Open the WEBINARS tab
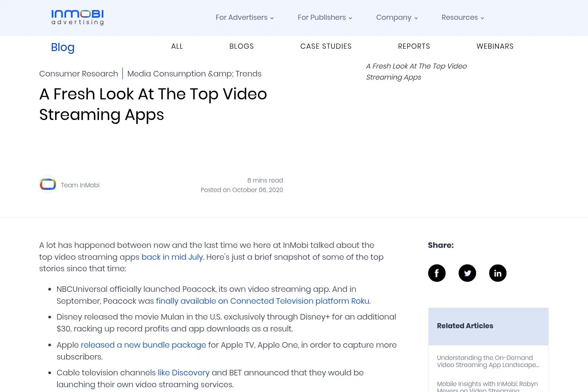Image resolution: width=588 pixels, height=392 pixels. tap(495, 46)
